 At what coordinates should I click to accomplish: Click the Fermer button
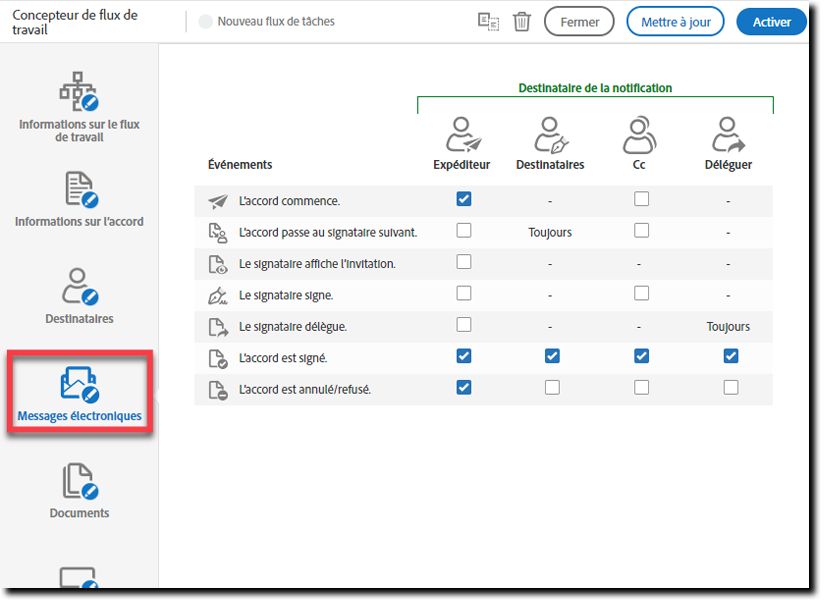tap(579, 22)
